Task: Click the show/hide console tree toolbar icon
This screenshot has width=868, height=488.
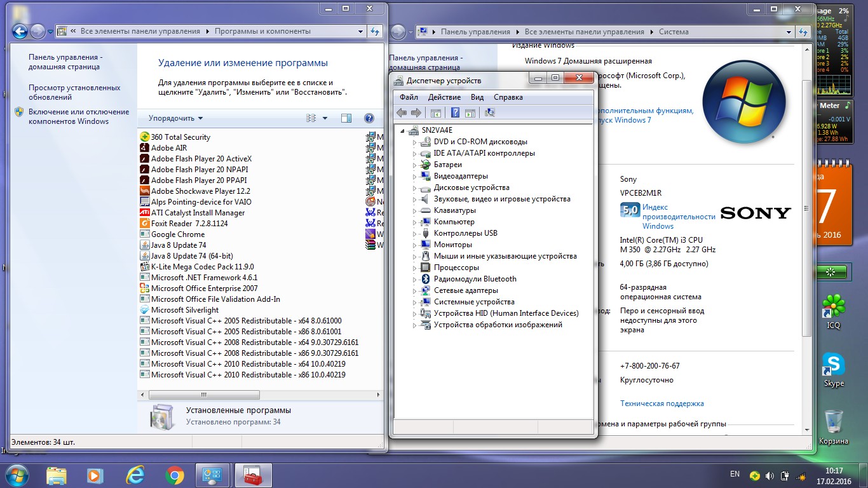Action: point(436,112)
